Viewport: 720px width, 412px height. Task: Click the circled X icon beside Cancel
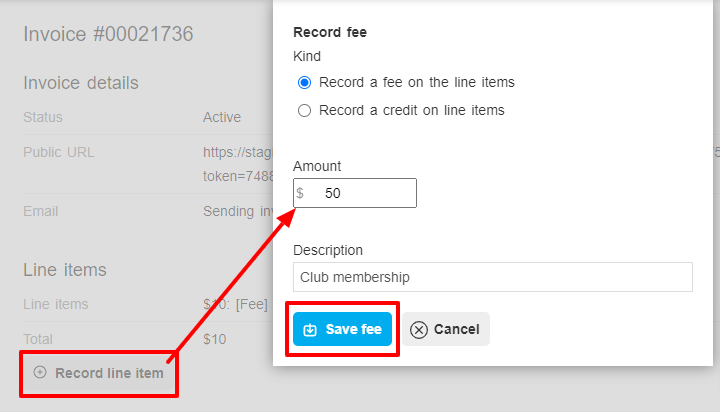tap(419, 329)
